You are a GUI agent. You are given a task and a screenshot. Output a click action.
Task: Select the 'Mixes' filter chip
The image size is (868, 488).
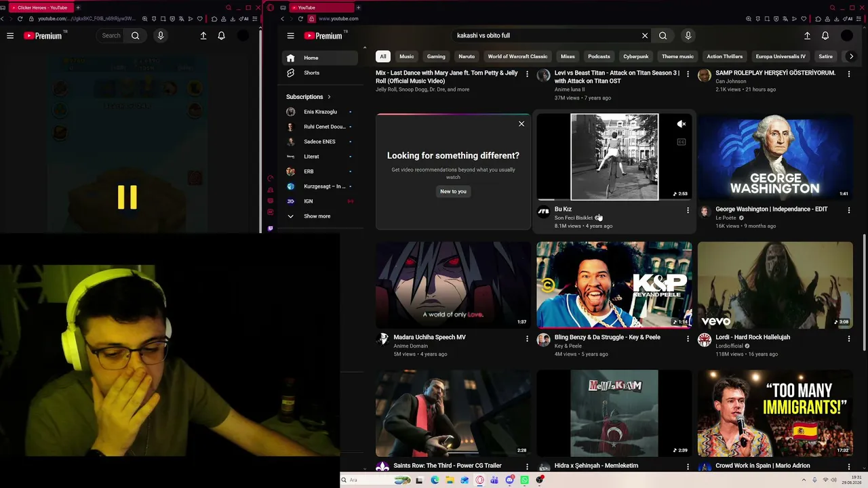click(568, 56)
